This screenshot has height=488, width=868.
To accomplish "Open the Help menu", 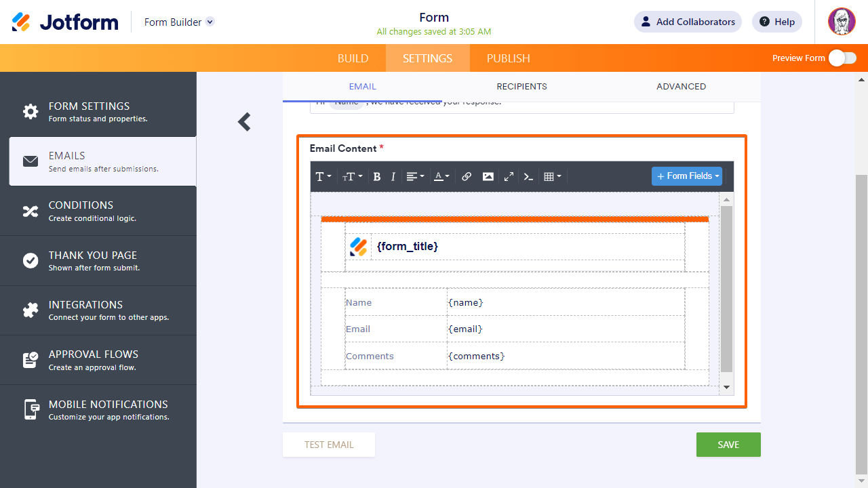I will click(x=777, y=22).
